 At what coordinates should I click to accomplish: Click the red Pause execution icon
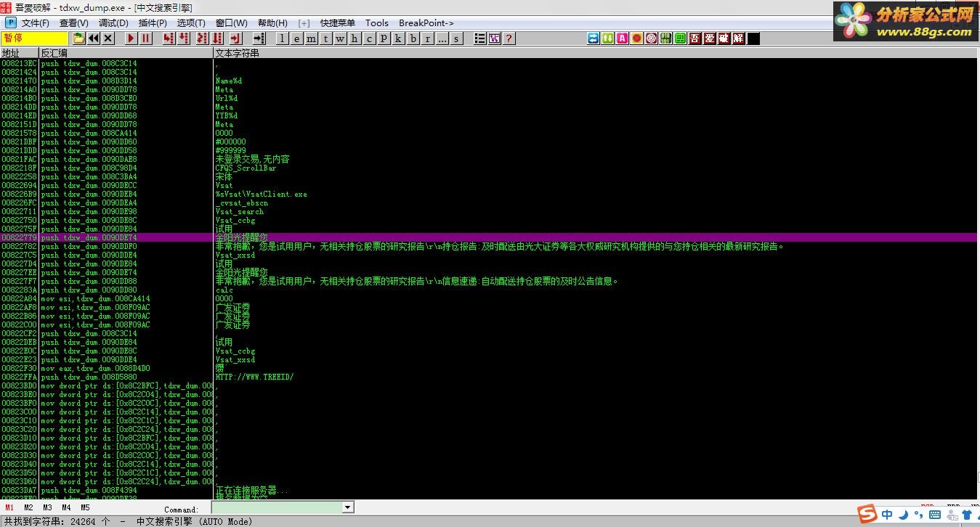click(146, 38)
